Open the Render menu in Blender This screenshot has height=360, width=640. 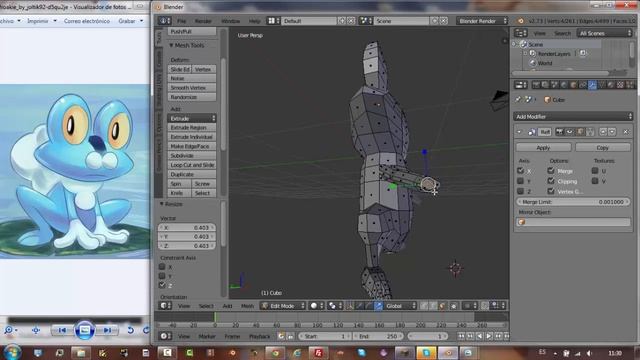tap(203, 21)
